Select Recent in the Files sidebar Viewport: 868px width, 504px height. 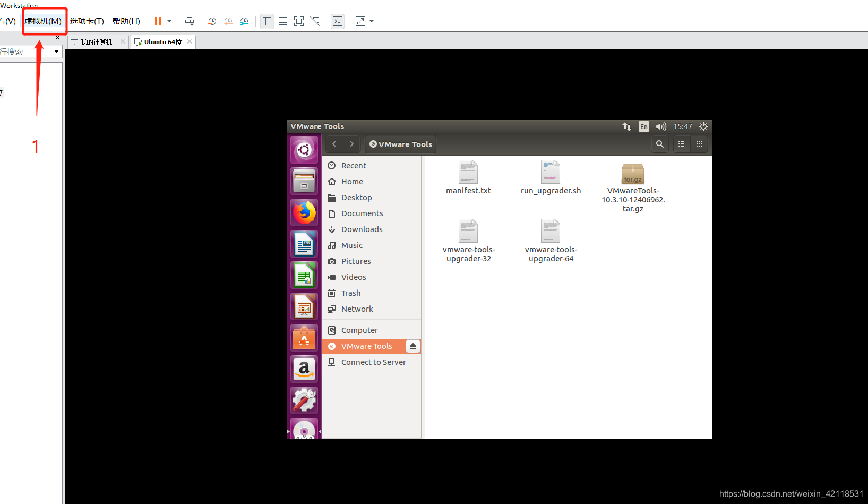(372, 166)
